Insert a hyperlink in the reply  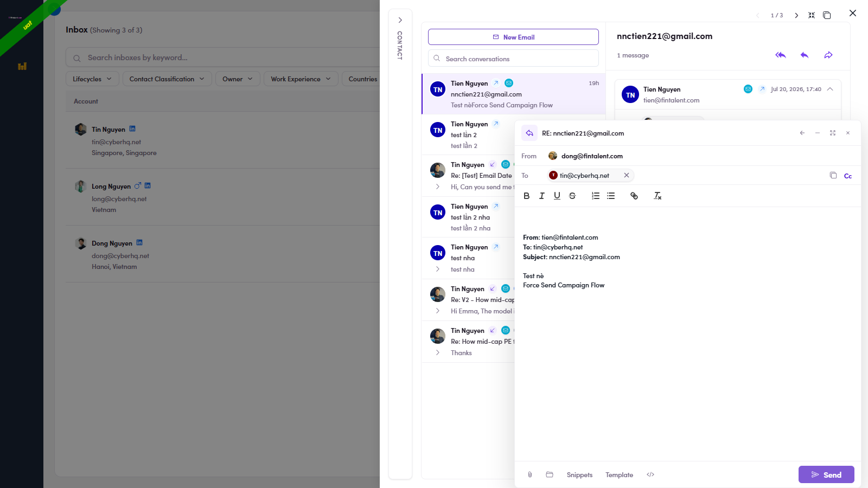pyautogui.click(x=634, y=196)
